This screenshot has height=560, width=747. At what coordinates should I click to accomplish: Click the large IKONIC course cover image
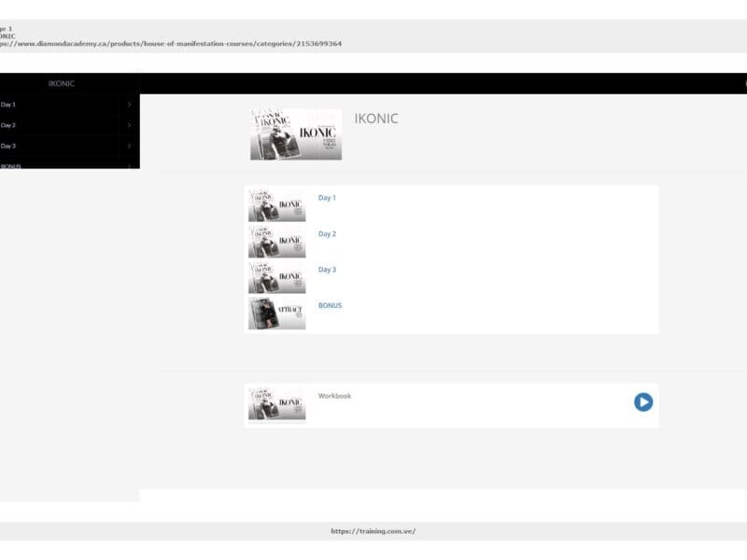(296, 134)
